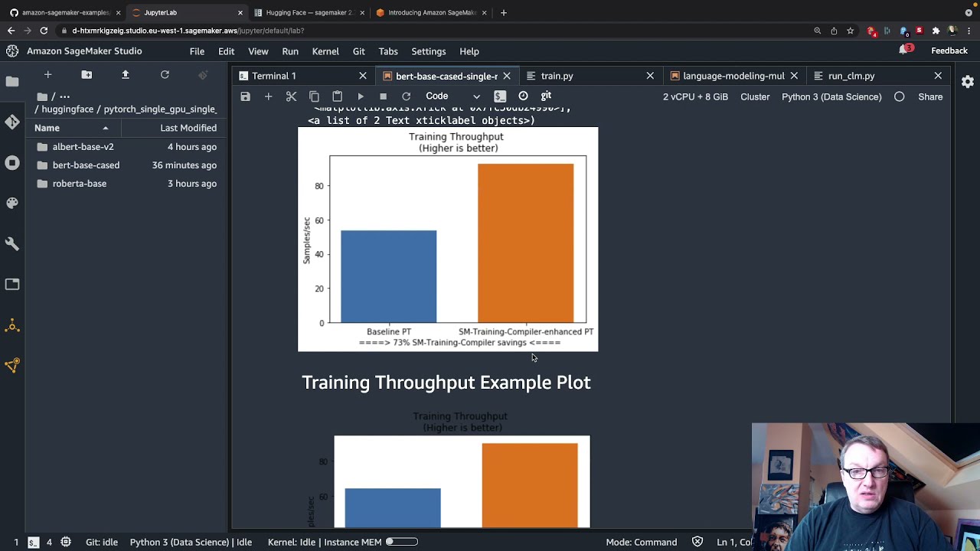The width and height of the screenshot is (980, 551).
Task: Click the Git clone repository icon
Action: pyautogui.click(x=203, y=74)
